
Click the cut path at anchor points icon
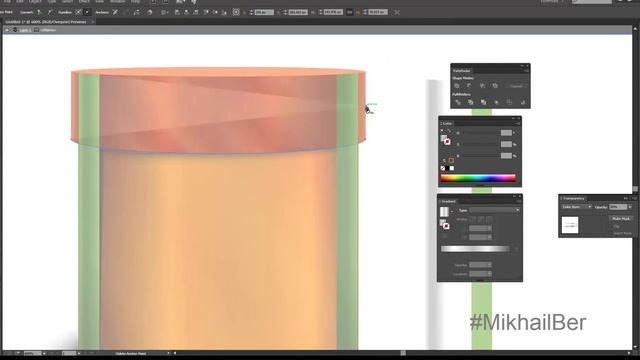(136, 12)
